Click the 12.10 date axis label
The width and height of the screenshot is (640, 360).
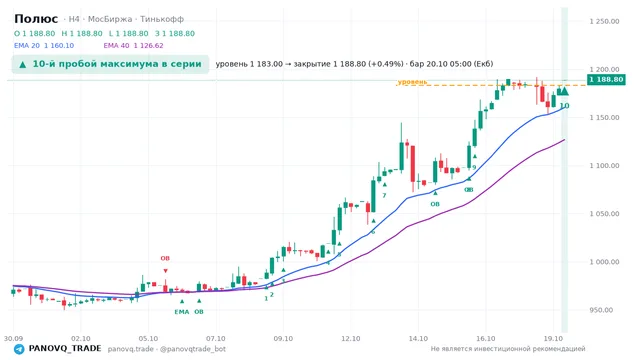coord(351,339)
